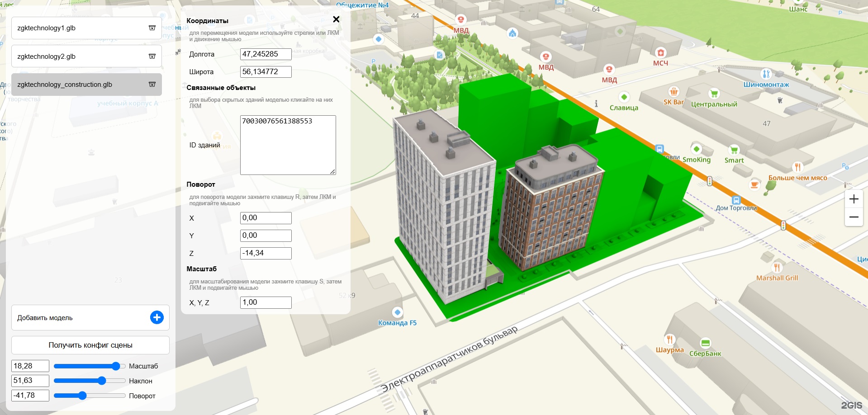Click the X, Y, Z scale field
This screenshot has width=868, height=415.
pos(266,302)
